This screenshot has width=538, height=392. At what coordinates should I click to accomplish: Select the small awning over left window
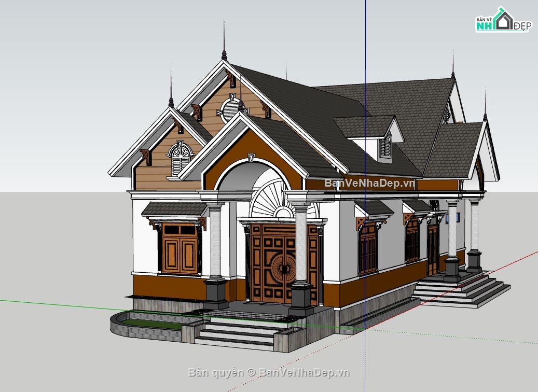tap(175, 209)
